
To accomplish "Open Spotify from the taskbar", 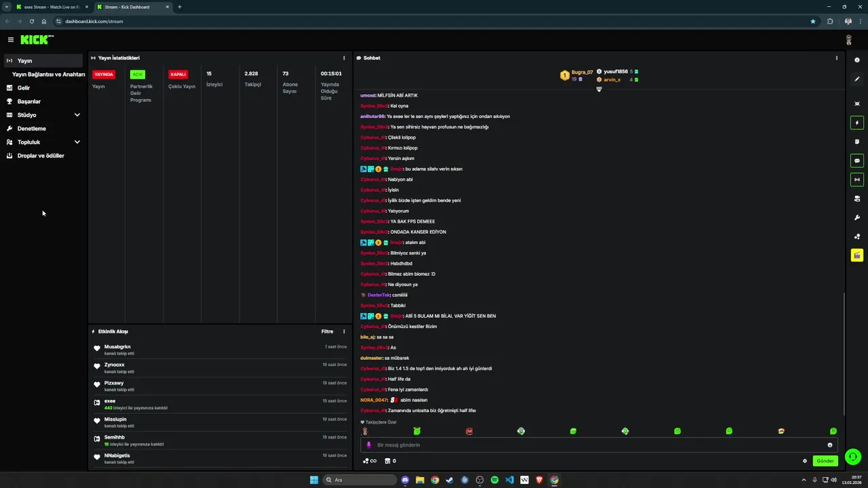I will (x=494, y=480).
